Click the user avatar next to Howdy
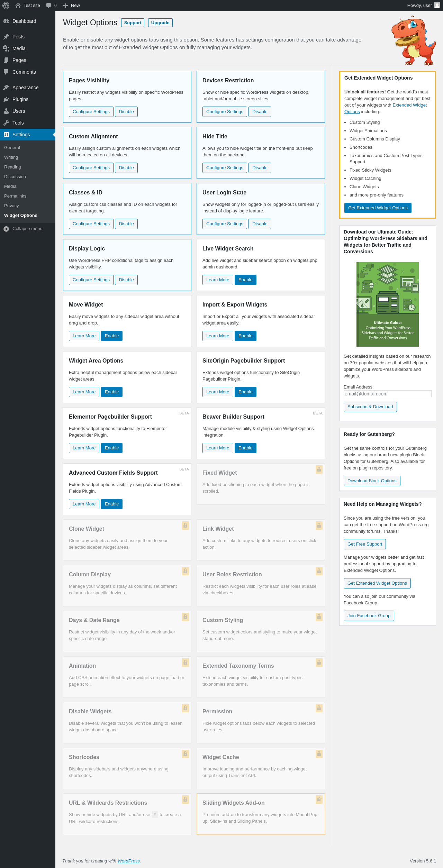443x868 pixels. 437,6
